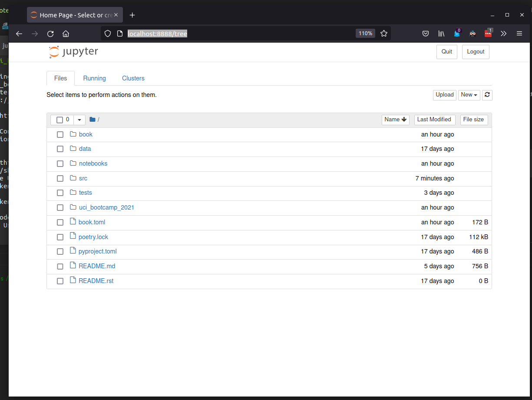Click the 110% zoom indicator in address bar
Viewport: 532px width, 400px height.
coord(365,33)
